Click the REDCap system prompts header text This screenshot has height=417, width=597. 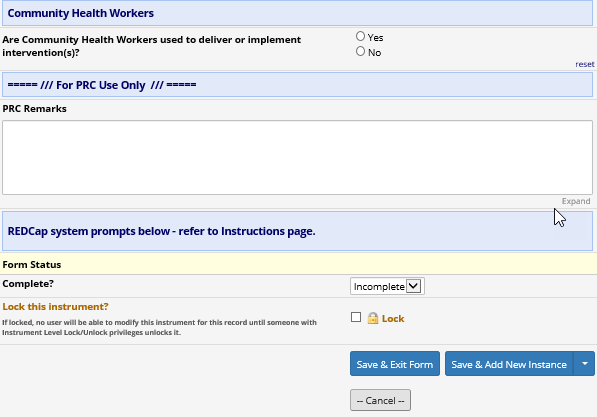click(161, 231)
